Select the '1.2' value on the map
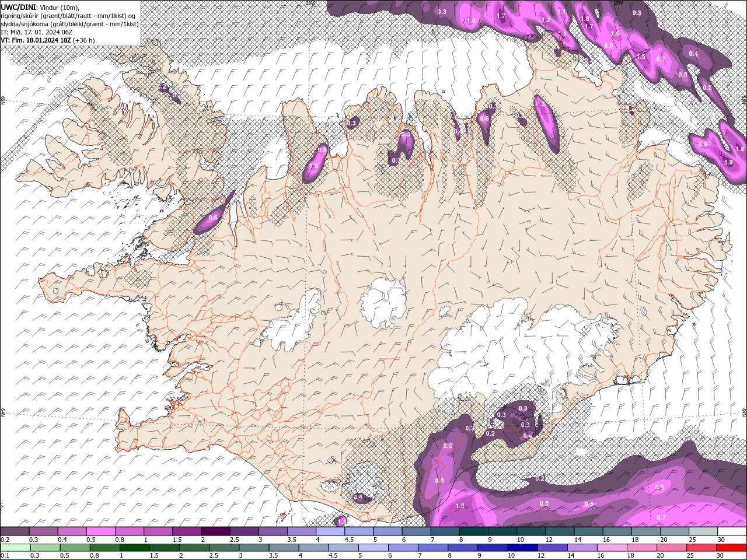This screenshot has width=747, height=560. click(x=546, y=20)
